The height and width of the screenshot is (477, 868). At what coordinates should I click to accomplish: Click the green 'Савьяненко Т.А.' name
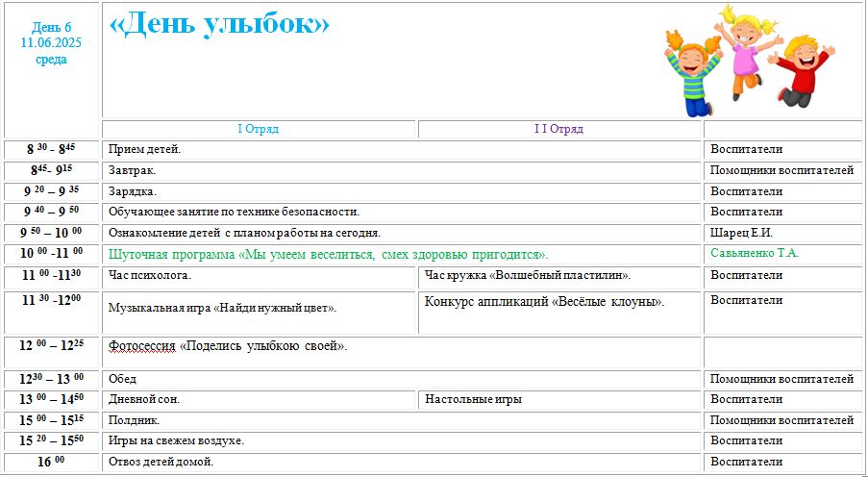755,253
